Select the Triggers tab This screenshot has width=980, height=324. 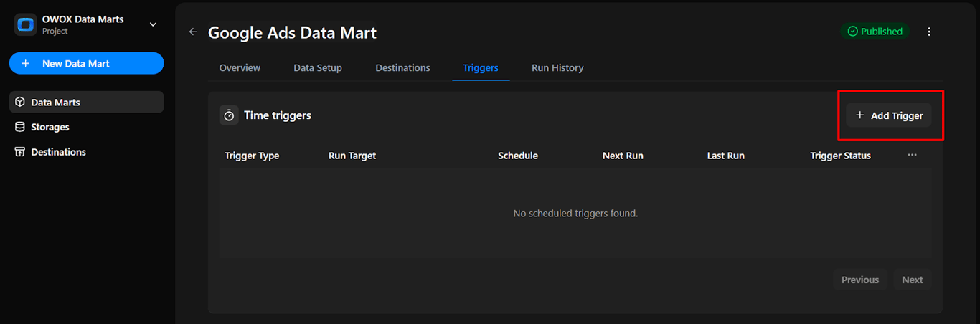point(481,67)
